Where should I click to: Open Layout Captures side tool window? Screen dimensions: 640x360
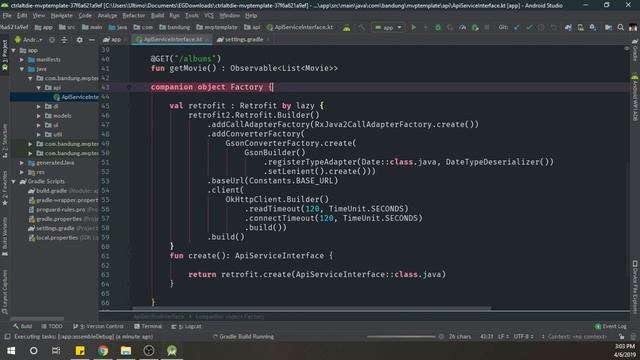[x=4, y=292]
